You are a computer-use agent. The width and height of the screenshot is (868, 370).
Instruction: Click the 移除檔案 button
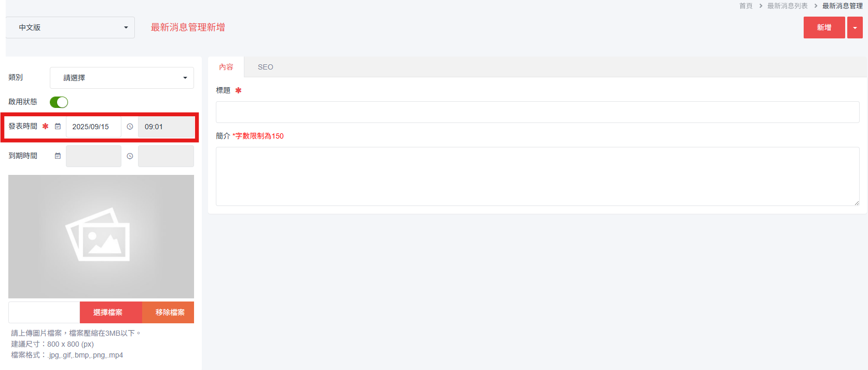168,312
